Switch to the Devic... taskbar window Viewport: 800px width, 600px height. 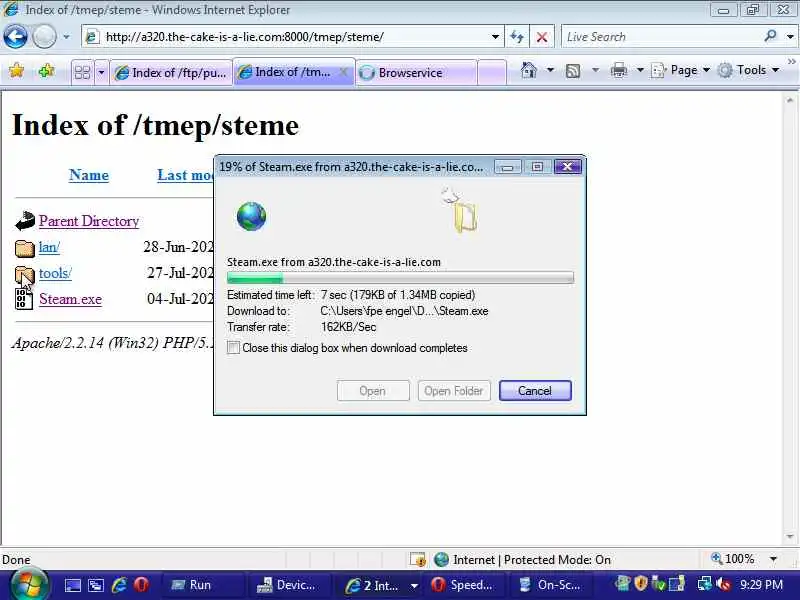(290, 585)
